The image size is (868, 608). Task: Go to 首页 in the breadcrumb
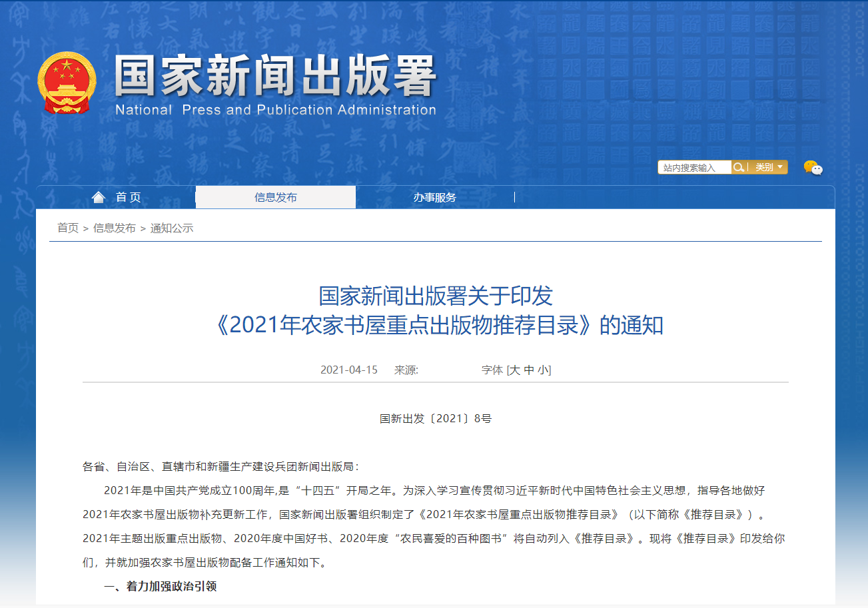(x=68, y=228)
